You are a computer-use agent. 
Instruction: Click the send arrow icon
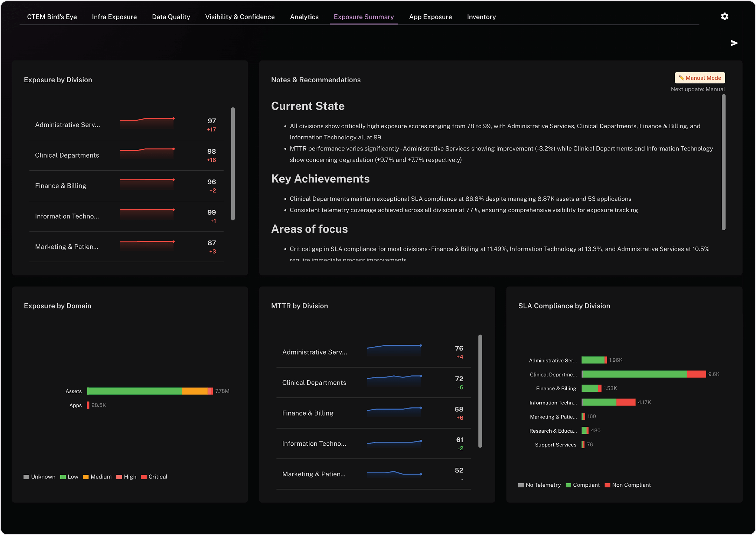[x=734, y=43]
